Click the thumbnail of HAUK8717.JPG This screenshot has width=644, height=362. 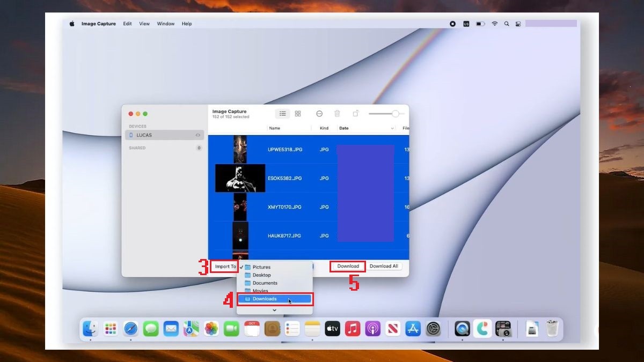[240, 235]
